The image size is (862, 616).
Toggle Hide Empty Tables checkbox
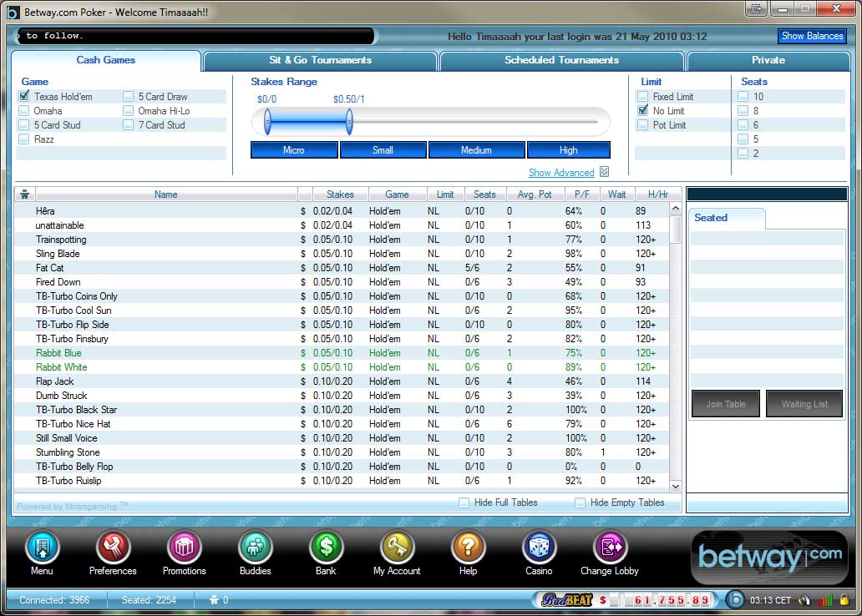[x=580, y=502]
